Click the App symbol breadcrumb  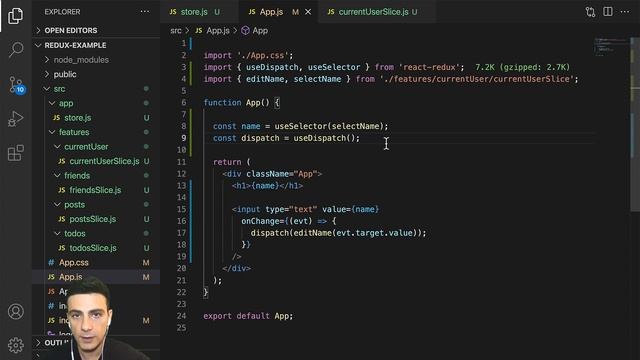pyautogui.click(x=255, y=31)
